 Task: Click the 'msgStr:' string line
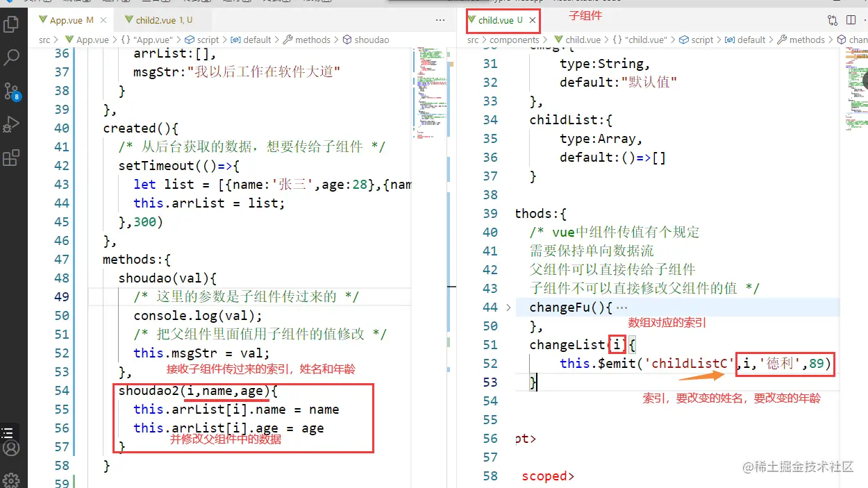pos(237,71)
